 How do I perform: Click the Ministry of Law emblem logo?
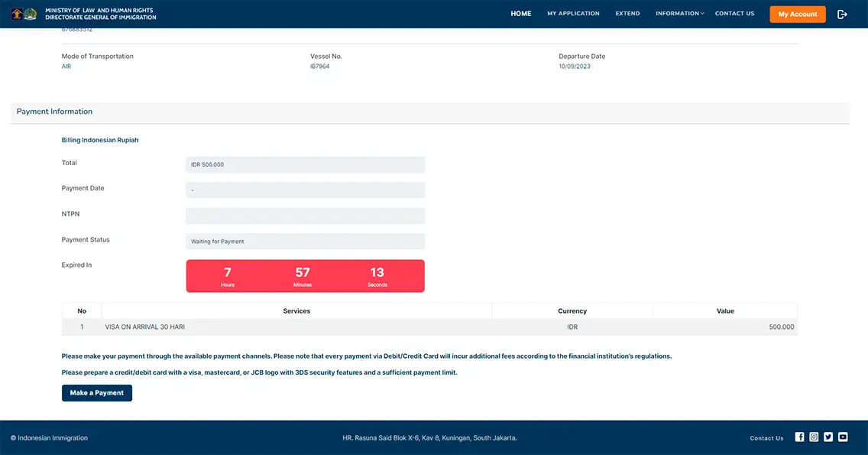pos(17,14)
